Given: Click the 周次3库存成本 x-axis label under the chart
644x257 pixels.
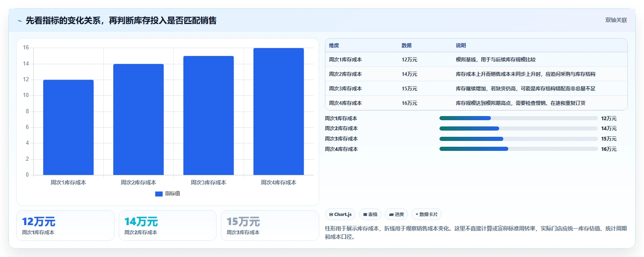Looking at the screenshot, I should [x=209, y=182].
